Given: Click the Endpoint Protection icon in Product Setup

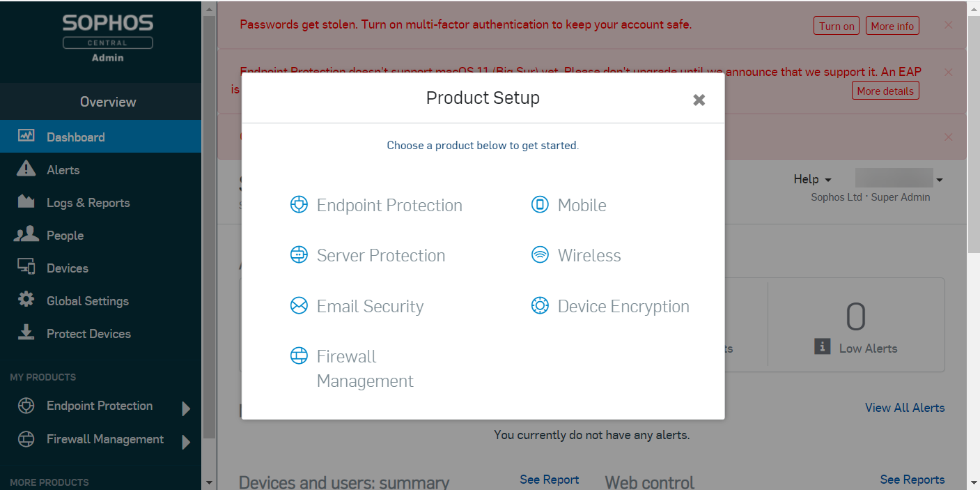Looking at the screenshot, I should pos(299,205).
